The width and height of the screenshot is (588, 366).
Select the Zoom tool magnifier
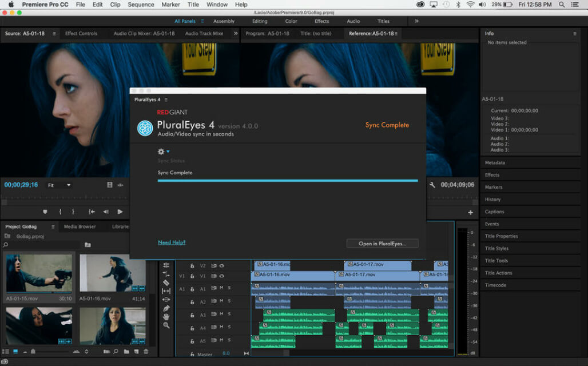166,325
